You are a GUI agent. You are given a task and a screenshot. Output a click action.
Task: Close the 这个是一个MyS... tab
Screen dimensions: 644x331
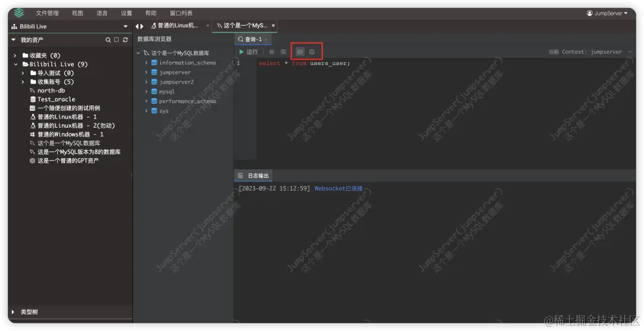point(273,26)
